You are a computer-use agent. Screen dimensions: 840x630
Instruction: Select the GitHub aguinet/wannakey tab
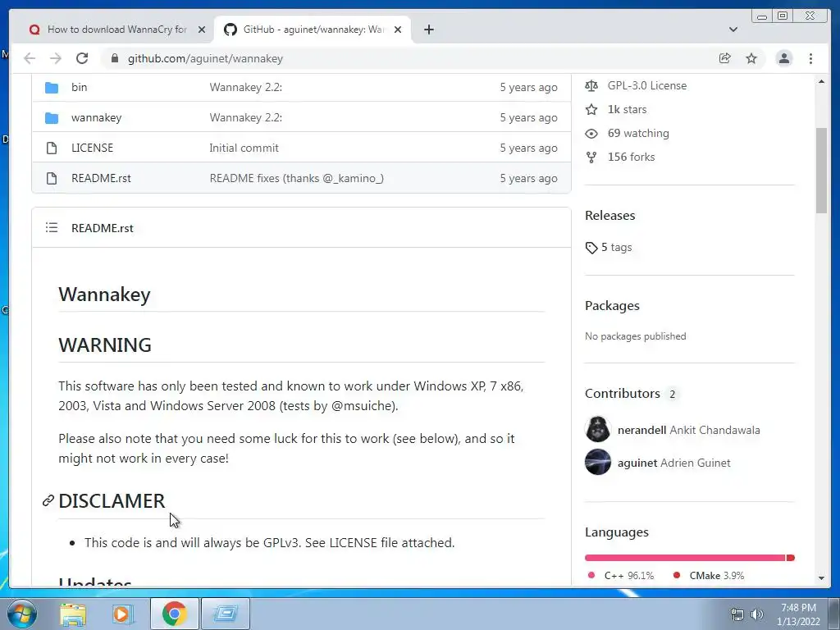pos(313,30)
